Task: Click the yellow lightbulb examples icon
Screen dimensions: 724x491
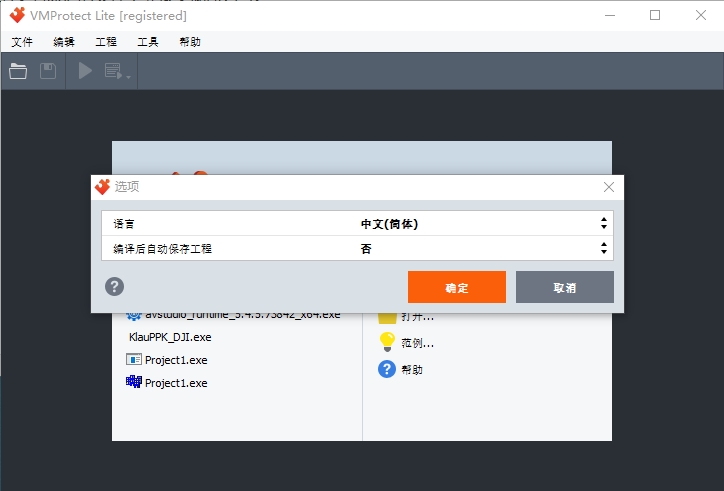Action: (387, 342)
